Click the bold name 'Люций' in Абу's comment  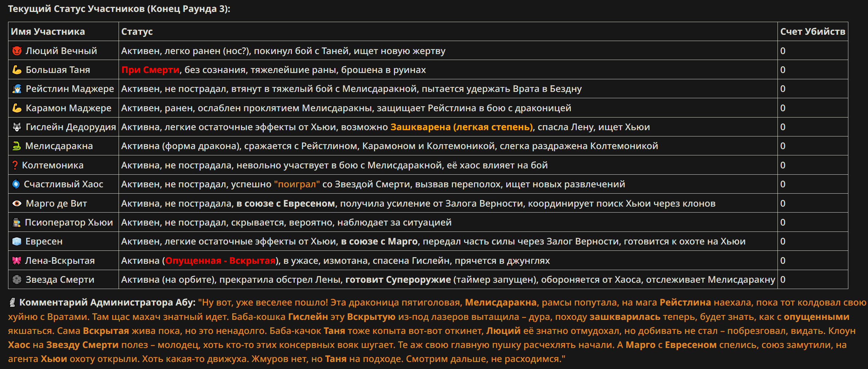[503, 331]
